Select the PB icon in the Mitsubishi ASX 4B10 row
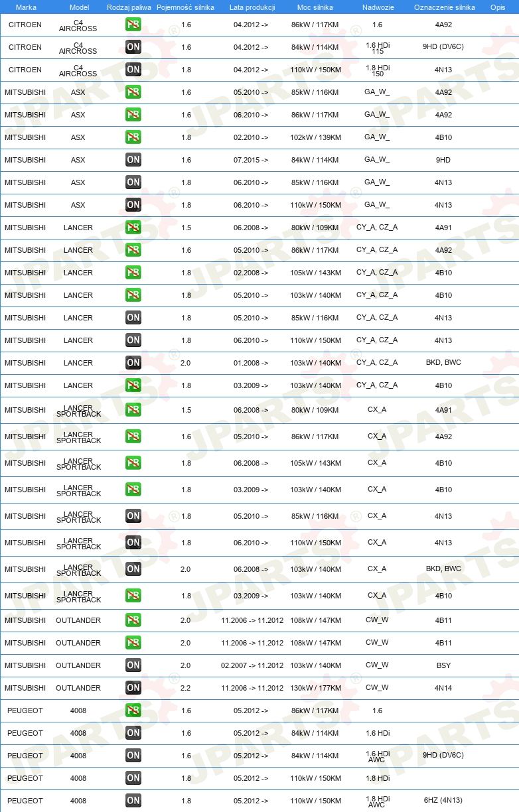The width and height of the screenshot is (519, 812). [133, 137]
